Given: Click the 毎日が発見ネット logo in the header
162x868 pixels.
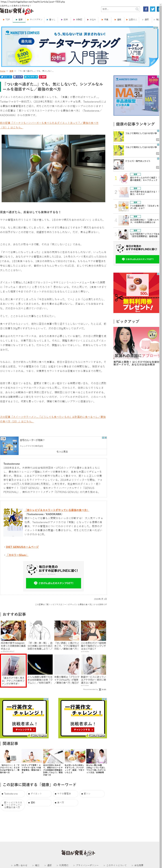Looking at the screenshot, I should click(x=17, y=11).
